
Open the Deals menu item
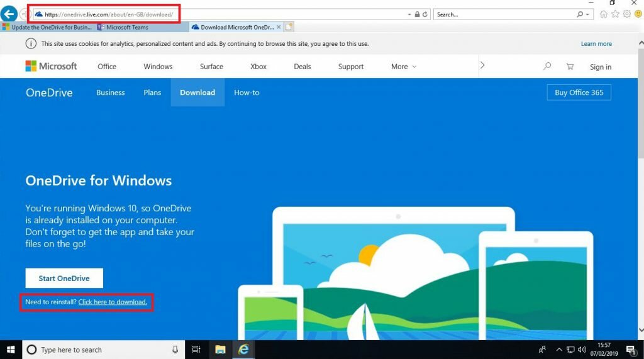point(303,67)
